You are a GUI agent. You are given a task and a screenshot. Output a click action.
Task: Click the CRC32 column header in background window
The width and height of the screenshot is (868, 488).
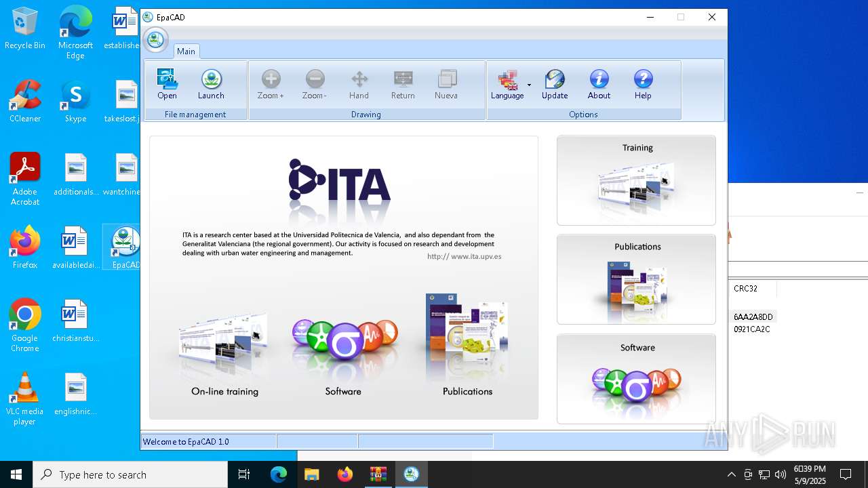745,288
